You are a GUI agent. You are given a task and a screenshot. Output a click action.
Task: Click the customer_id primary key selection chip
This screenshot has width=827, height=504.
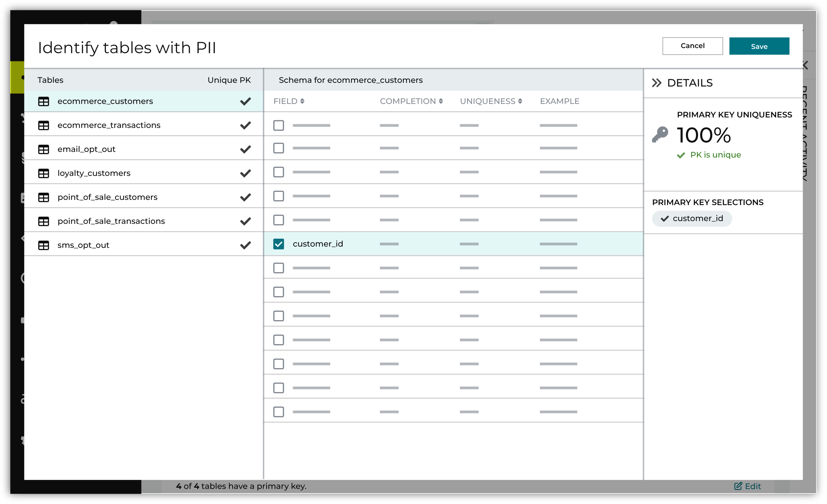point(692,218)
